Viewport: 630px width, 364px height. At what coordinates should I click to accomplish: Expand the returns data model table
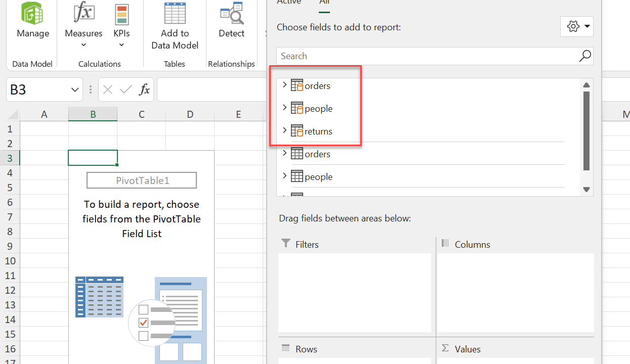click(x=284, y=130)
